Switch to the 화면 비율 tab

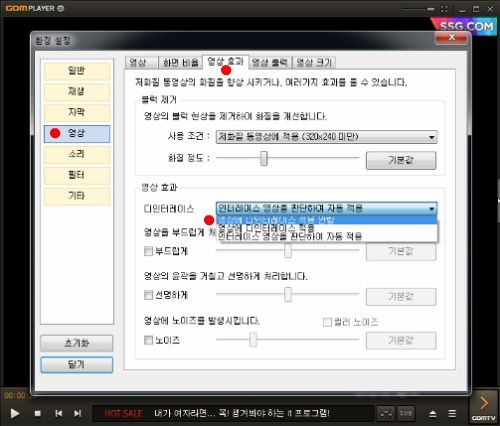pyautogui.click(x=180, y=63)
